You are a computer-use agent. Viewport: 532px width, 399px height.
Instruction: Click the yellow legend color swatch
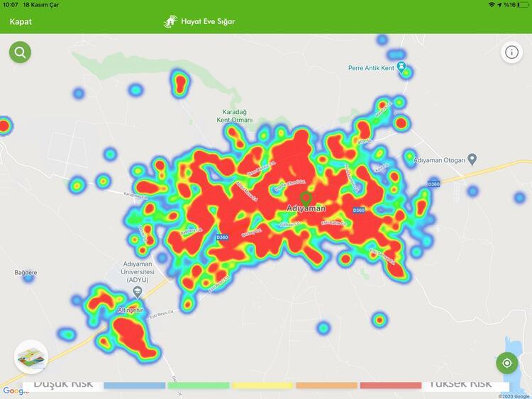[262, 386]
